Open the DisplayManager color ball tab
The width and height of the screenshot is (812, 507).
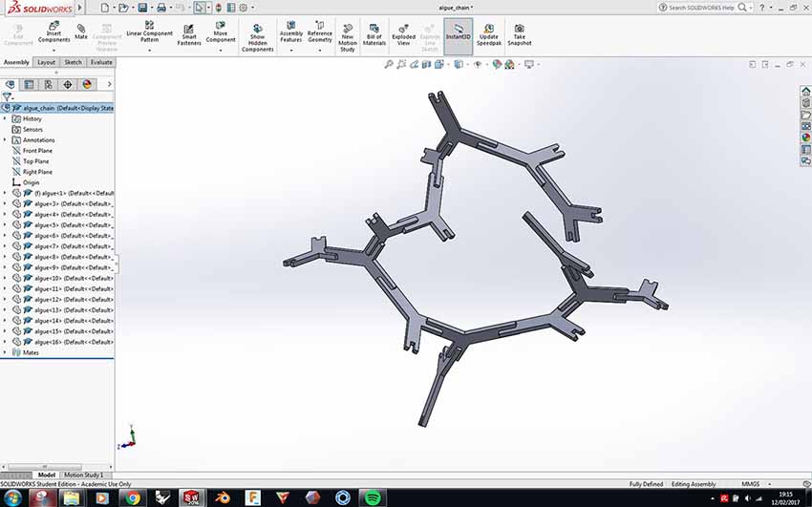click(x=87, y=84)
